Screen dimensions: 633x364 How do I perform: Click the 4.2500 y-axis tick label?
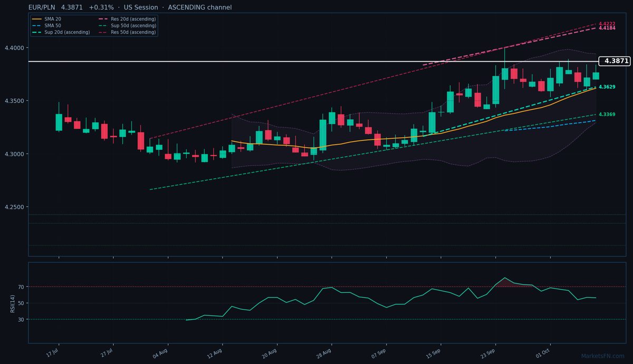15,207
